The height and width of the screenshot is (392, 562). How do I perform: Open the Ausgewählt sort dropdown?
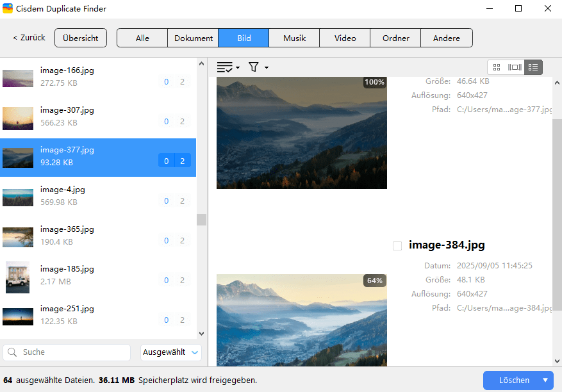click(171, 352)
